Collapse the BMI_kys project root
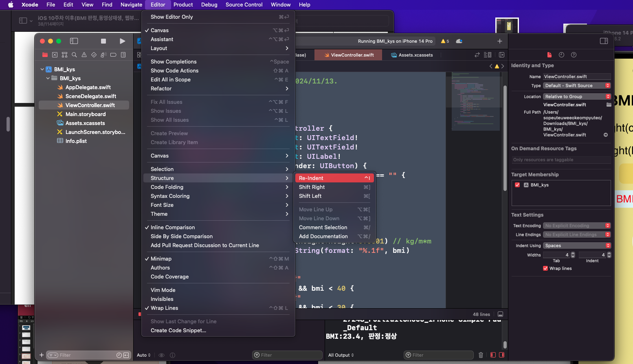 (42, 69)
